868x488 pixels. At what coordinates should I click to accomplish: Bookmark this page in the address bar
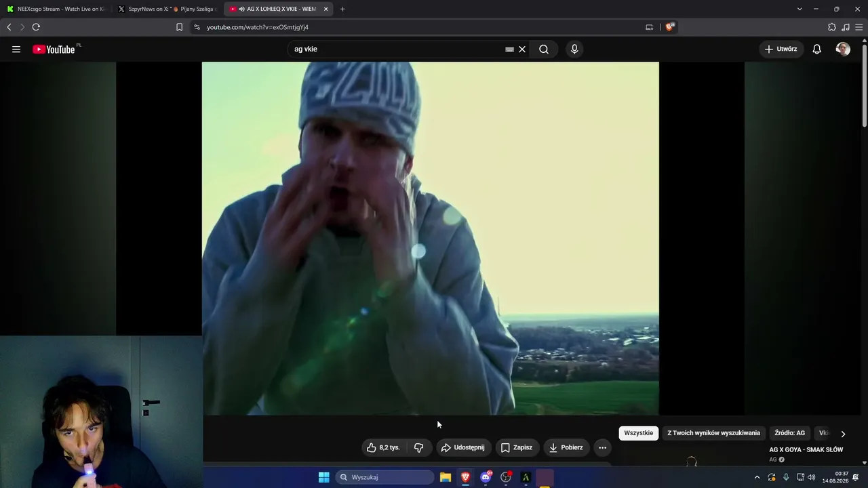click(x=179, y=27)
